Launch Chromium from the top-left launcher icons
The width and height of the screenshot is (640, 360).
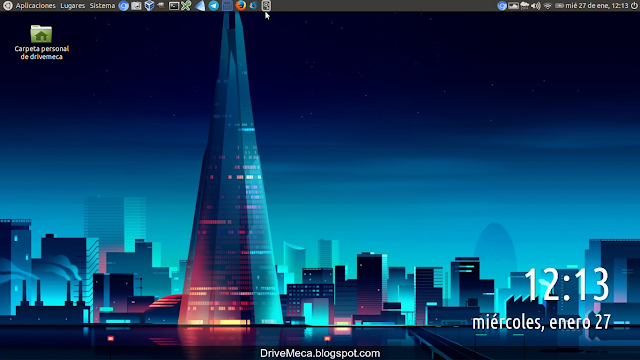click(124, 6)
